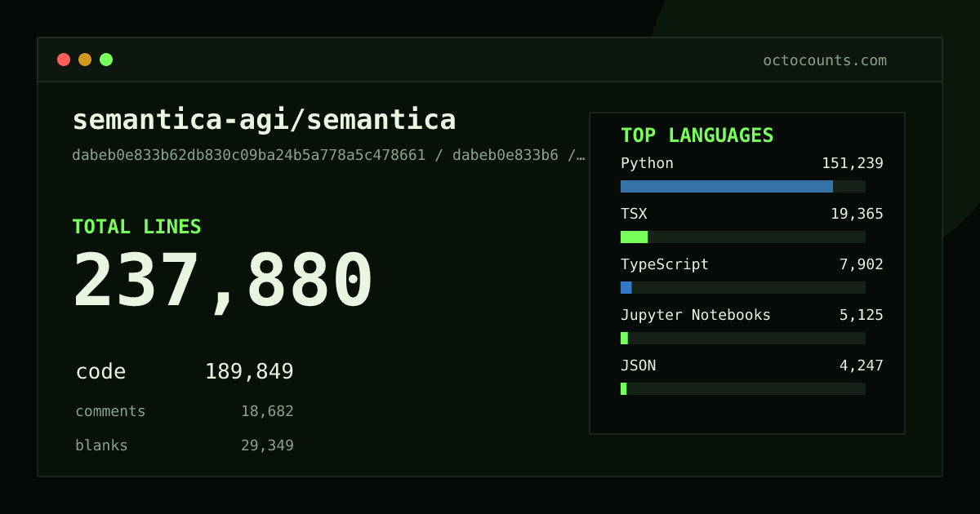Click the code row label
980x514 pixels.
100,372
